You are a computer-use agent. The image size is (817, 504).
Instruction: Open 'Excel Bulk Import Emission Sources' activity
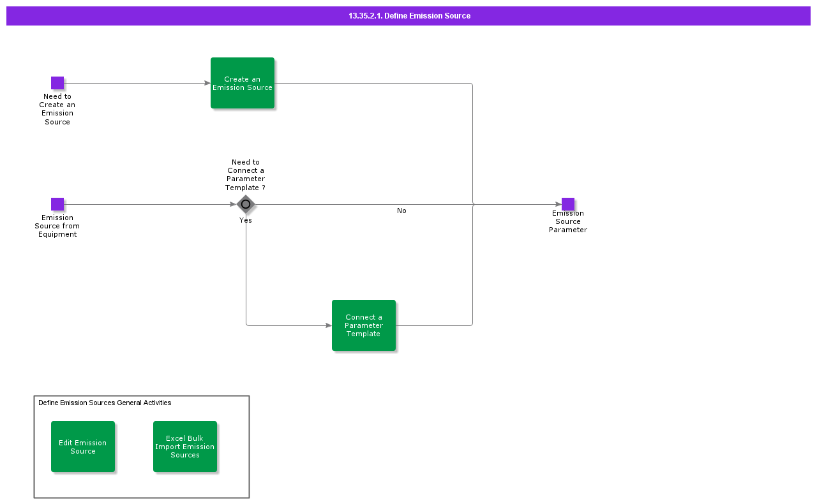(185, 447)
